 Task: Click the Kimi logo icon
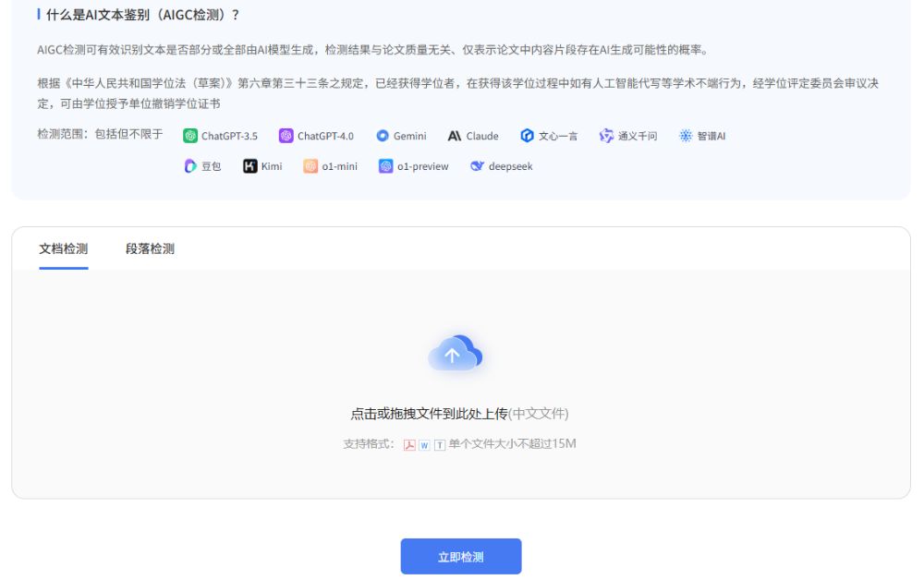pyautogui.click(x=250, y=166)
